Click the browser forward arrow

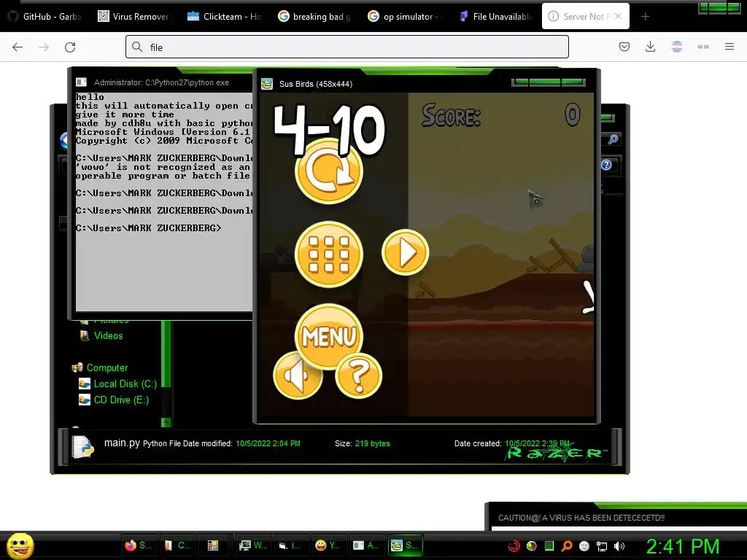[x=44, y=47]
